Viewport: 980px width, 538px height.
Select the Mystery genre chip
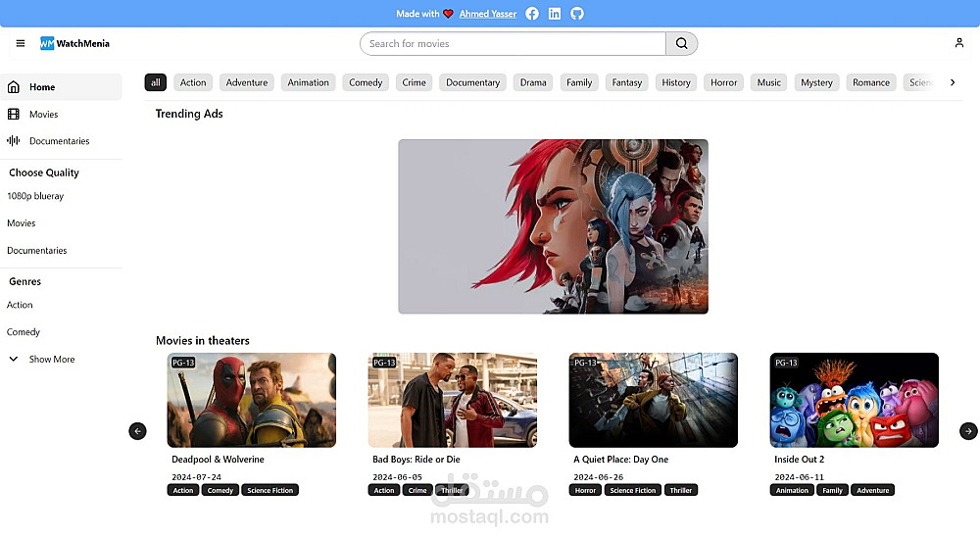[x=817, y=82]
